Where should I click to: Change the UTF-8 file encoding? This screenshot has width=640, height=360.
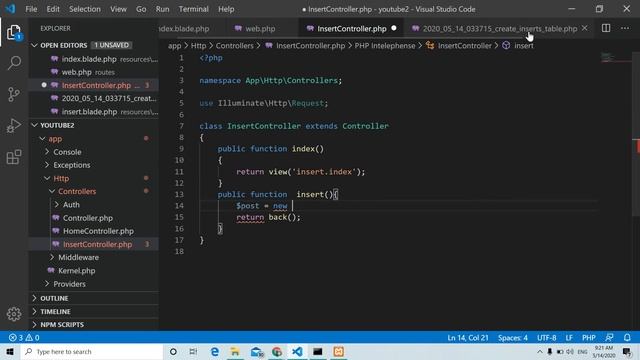click(x=547, y=338)
